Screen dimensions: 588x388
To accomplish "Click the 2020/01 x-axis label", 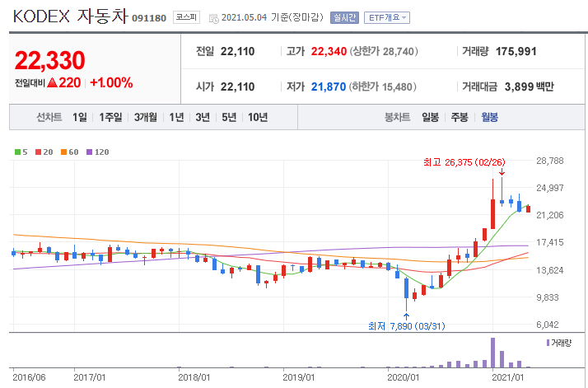I will 404,377.
